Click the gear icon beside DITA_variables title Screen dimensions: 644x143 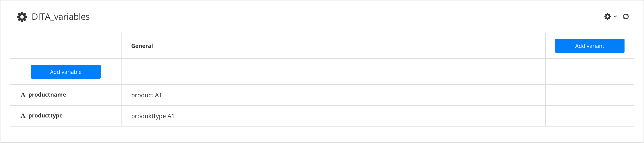click(x=22, y=17)
